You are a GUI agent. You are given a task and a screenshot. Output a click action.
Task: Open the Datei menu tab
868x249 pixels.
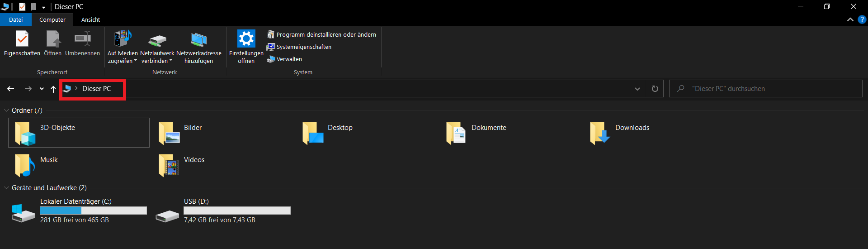[16, 20]
